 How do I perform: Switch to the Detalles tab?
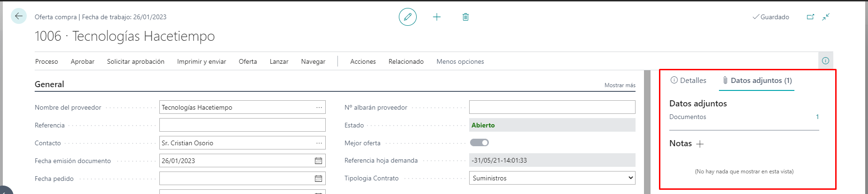pos(688,80)
